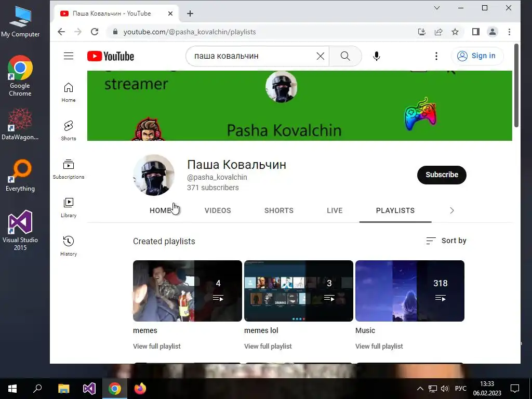Click the volume tray icon
Image resolution: width=532 pixels, height=399 pixels.
tap(445, 389)
